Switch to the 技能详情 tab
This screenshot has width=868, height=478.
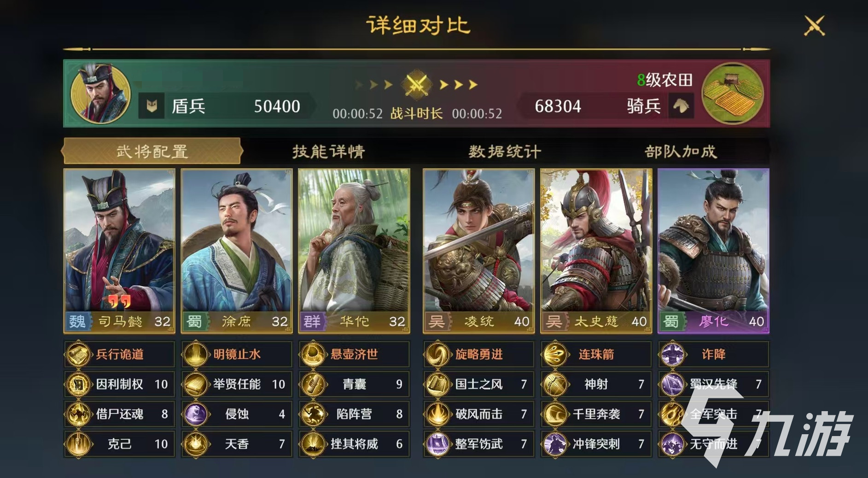(329, 151)
